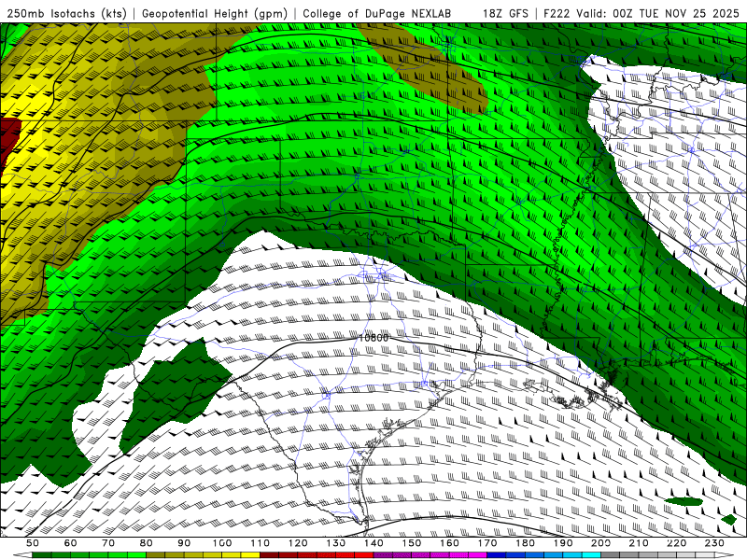Click the '170' color bar label

pos(487,543)
